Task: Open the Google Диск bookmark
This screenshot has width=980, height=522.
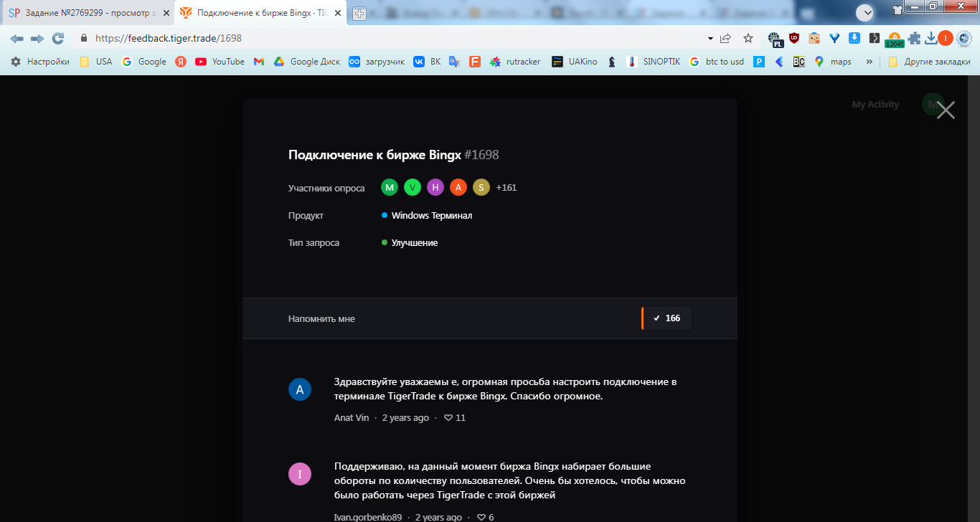Action: pyautogui.click(x=307, y=62)
